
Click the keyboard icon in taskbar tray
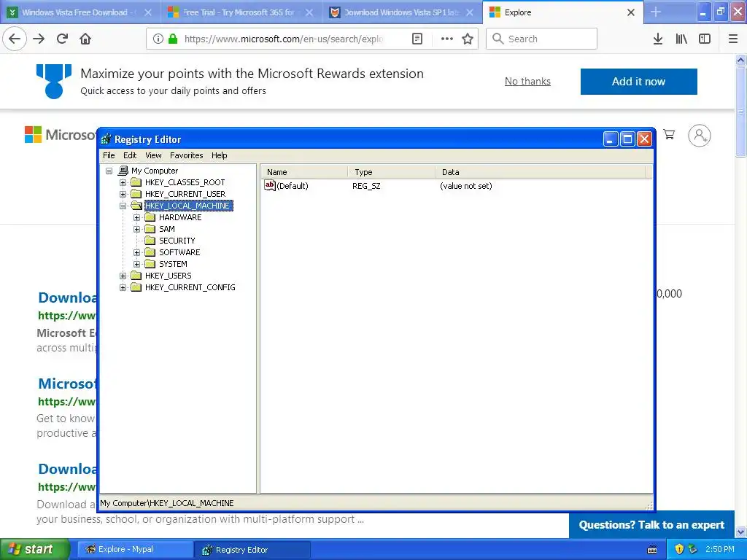click(x=652, y=550)
